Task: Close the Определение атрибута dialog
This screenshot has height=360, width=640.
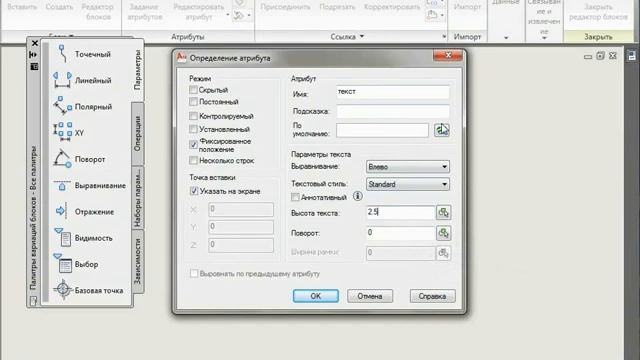Action: tap(448, 55)
